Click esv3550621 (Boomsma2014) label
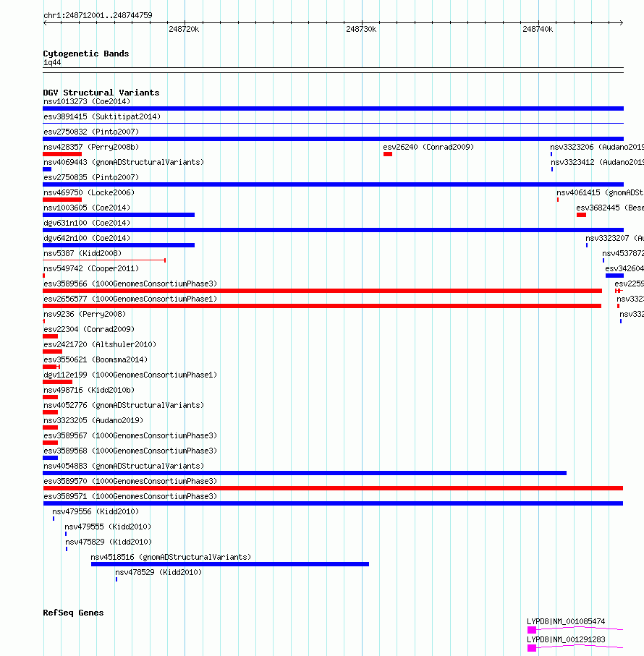The width and height of the screenshot is (644, 656). coord(96,359)
